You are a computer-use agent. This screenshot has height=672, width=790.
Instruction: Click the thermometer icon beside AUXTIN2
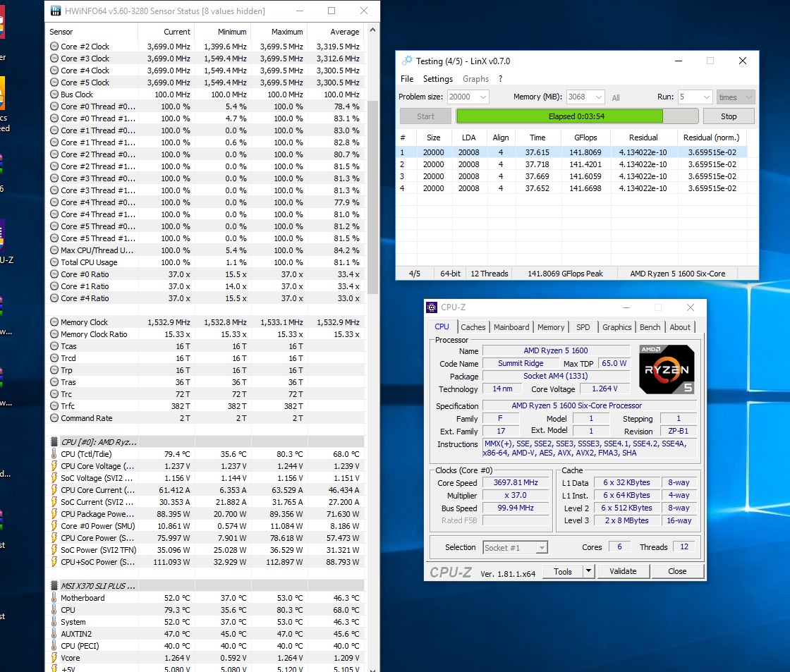point(54,634)
